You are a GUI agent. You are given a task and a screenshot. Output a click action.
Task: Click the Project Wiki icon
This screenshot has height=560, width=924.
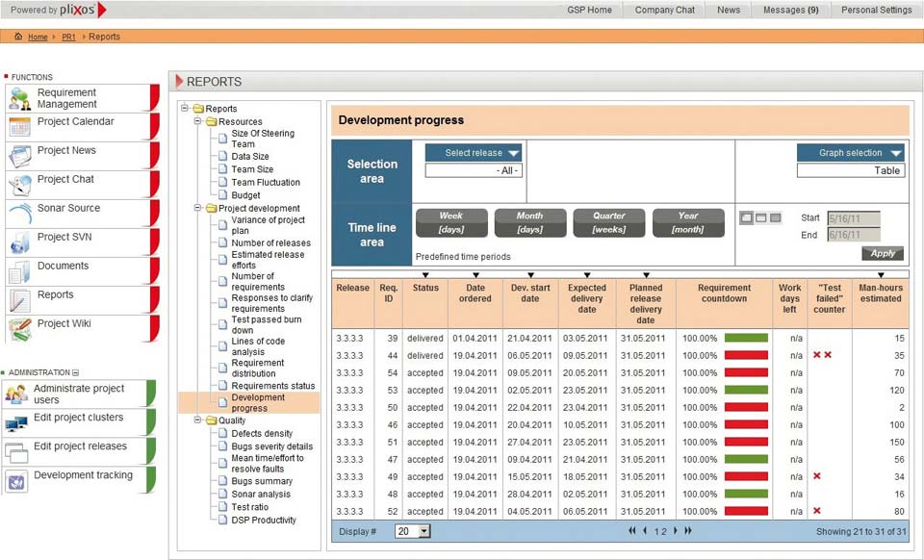point(19,329)
